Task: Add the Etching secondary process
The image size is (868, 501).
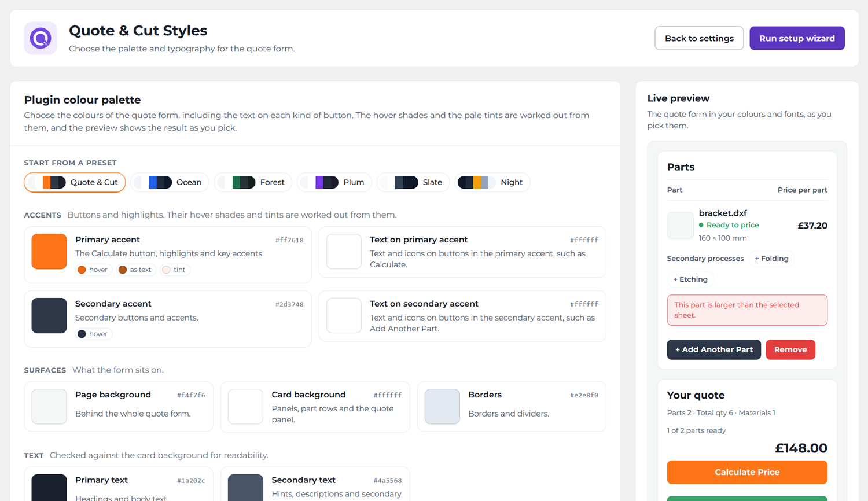Action: click(690, 279)
